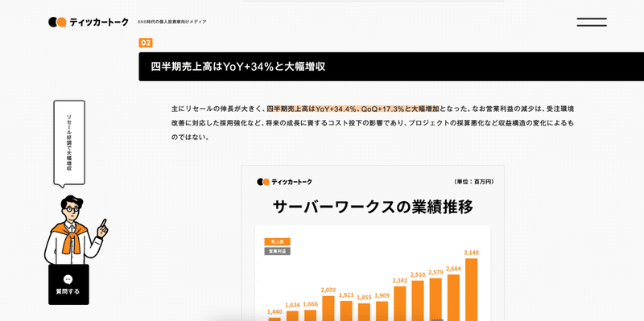Click the 3,148 bar value label
This screenshot has height=321, width=644.
(471, 253)
